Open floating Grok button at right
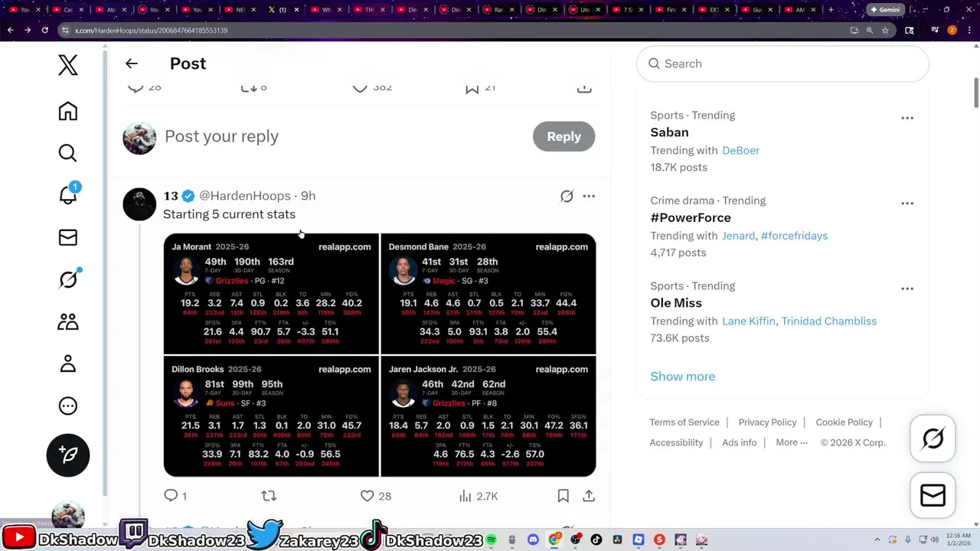Image resolution: width=980 pixels, height=551 pixels. tap(933, 439)
